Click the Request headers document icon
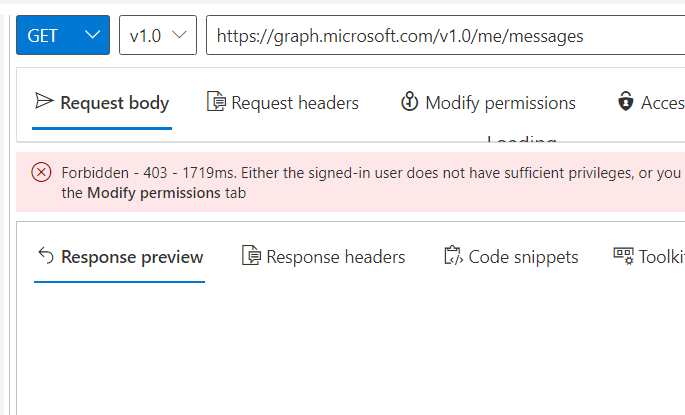Image resolution: width=685 pixels, height=415 pixels. [x=216, y=101]
